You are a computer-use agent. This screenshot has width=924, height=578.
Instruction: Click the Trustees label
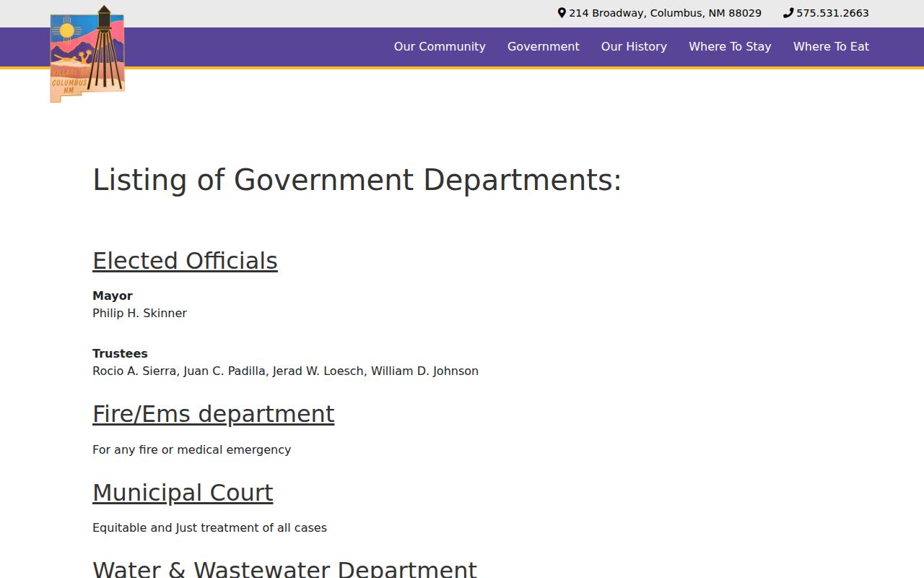click(x=120, y=353)
